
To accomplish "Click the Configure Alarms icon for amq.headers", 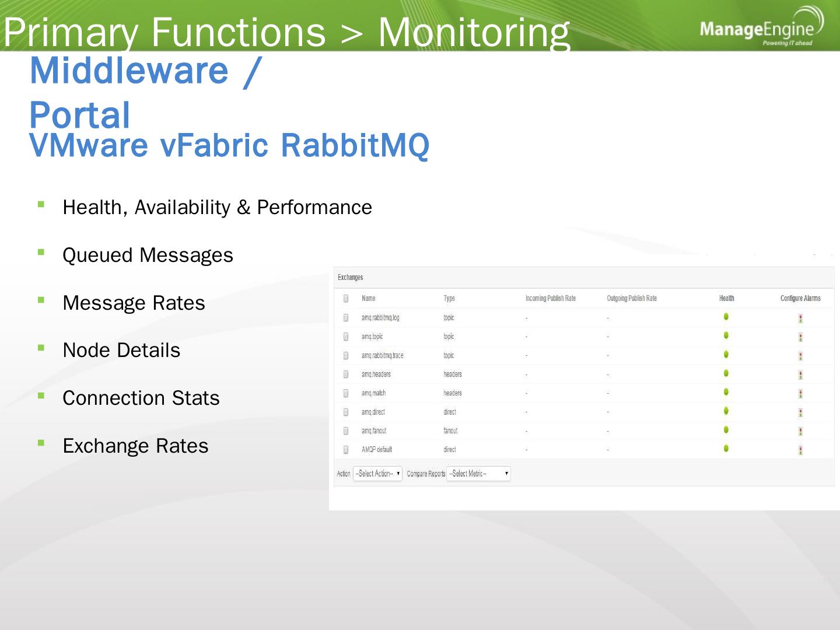I will point(800,375).
